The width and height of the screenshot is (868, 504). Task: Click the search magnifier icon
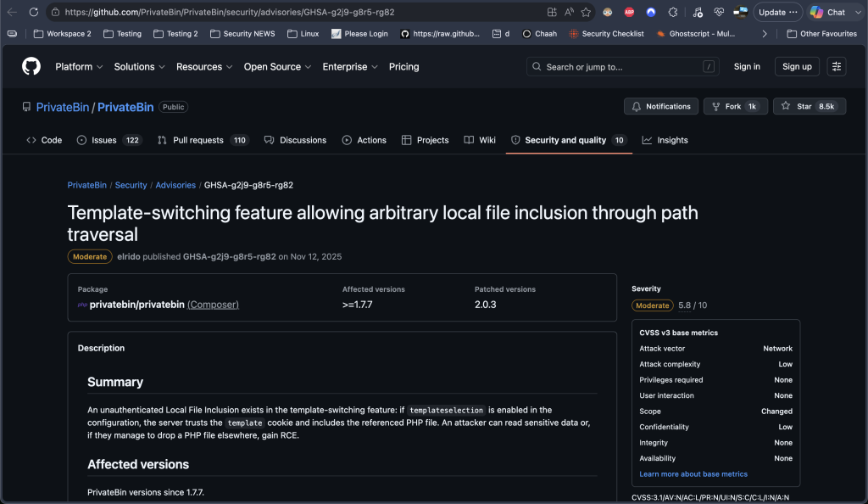coord(537,66)
